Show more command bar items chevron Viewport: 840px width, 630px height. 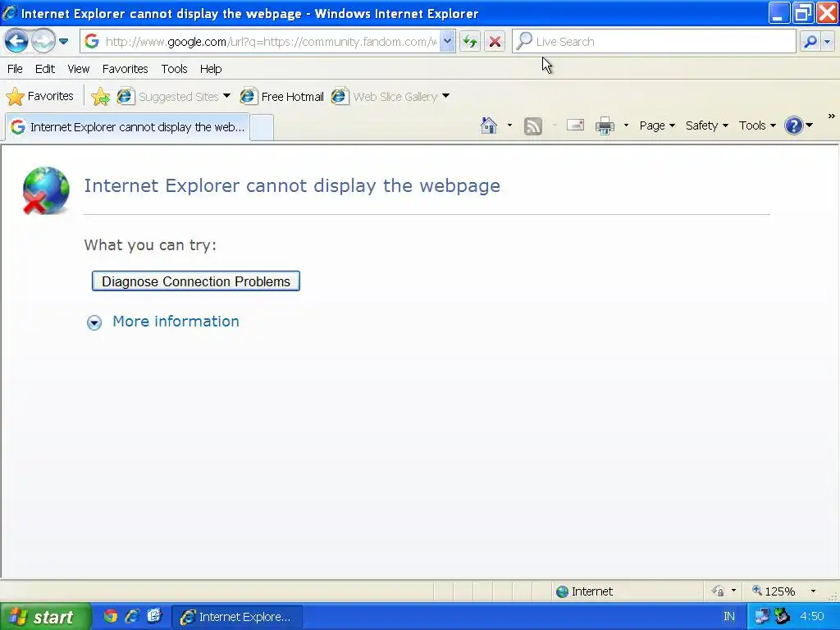click(831, 116)
